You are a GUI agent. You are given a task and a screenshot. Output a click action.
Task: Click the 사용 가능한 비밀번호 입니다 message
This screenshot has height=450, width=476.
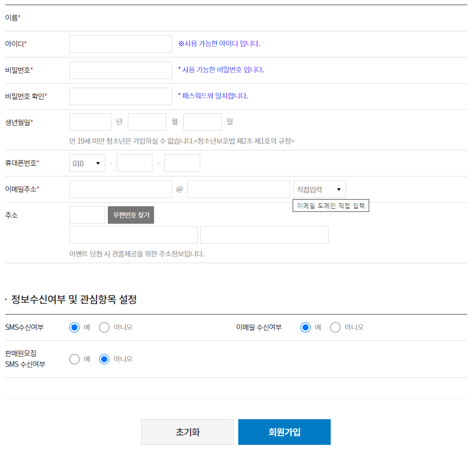pyautogui.click(x=221, y=70)
